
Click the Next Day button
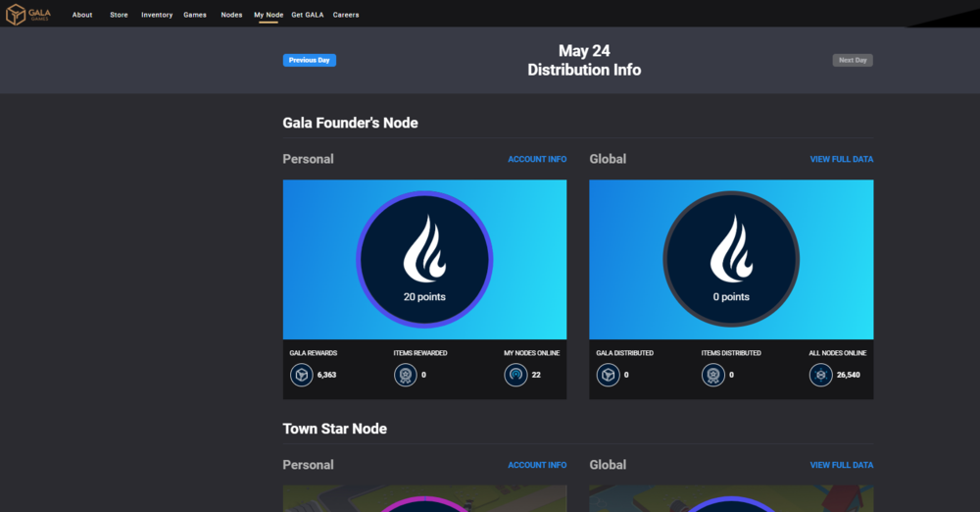(853, 60)
